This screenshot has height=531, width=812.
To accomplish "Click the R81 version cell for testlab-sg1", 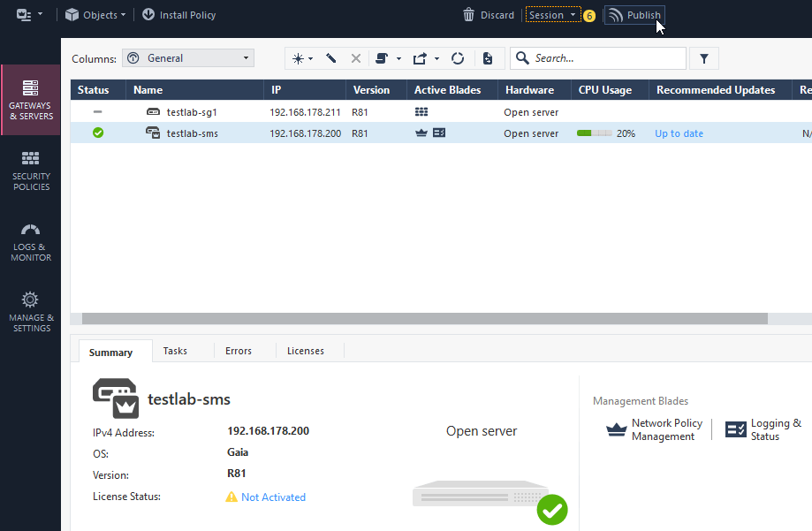I will coord(360,112).
